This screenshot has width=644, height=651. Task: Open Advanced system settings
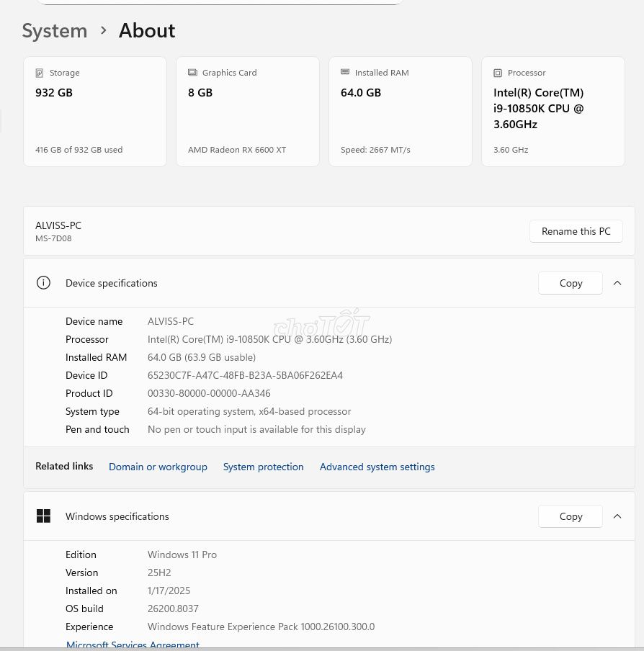click(377, 467)
